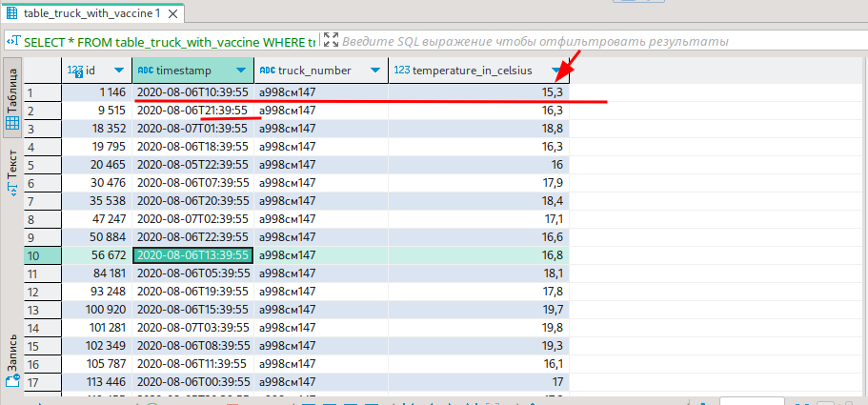Select row number 5 header
This screenshot has width=868, height=405.
tap(43, 165)
